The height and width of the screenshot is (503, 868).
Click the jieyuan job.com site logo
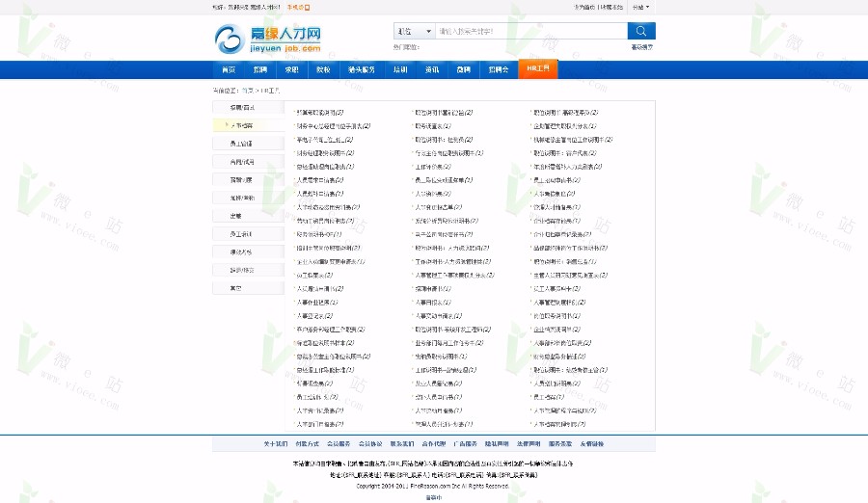coord(268,39)
